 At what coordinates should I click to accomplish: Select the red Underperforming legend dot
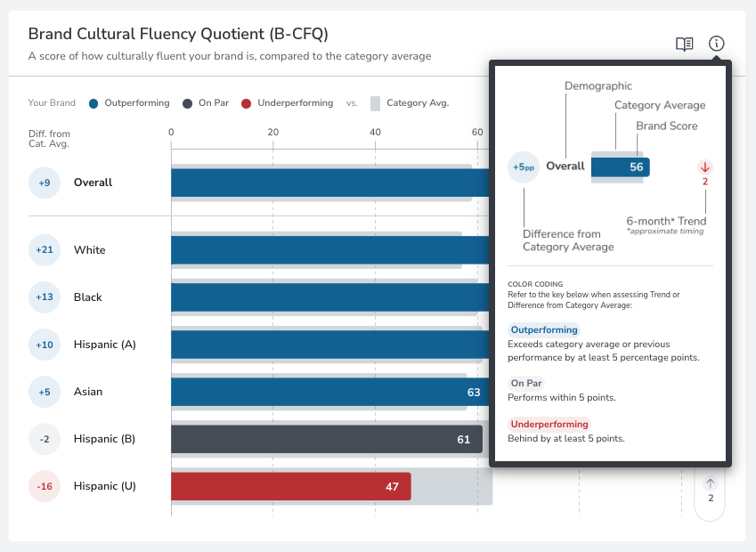(x=246, y=103)
